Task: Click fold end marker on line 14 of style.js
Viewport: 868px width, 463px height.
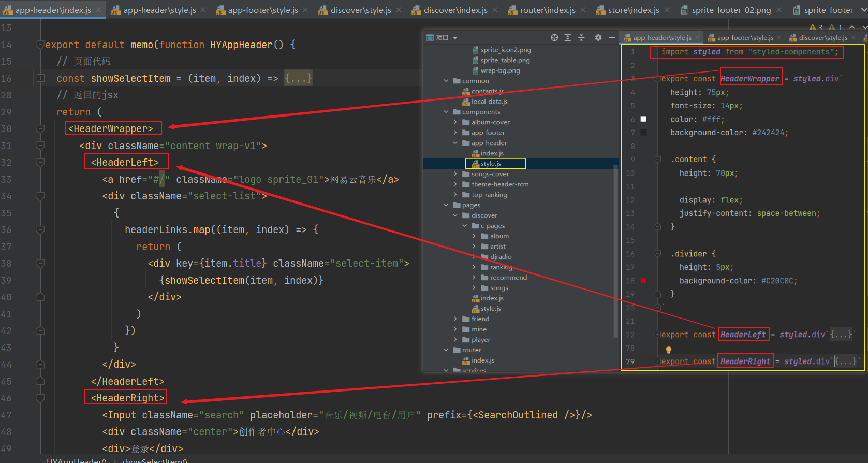Action: [657, 226]
